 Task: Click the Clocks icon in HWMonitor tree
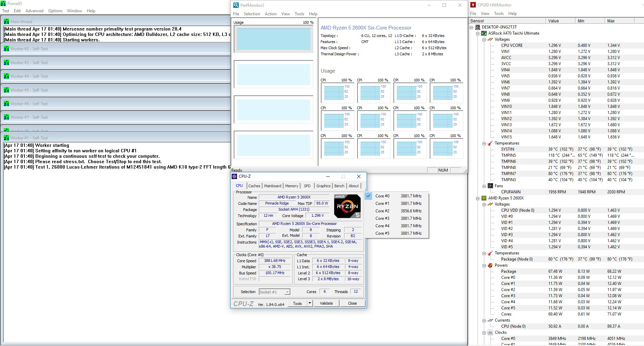pos(490,332)
